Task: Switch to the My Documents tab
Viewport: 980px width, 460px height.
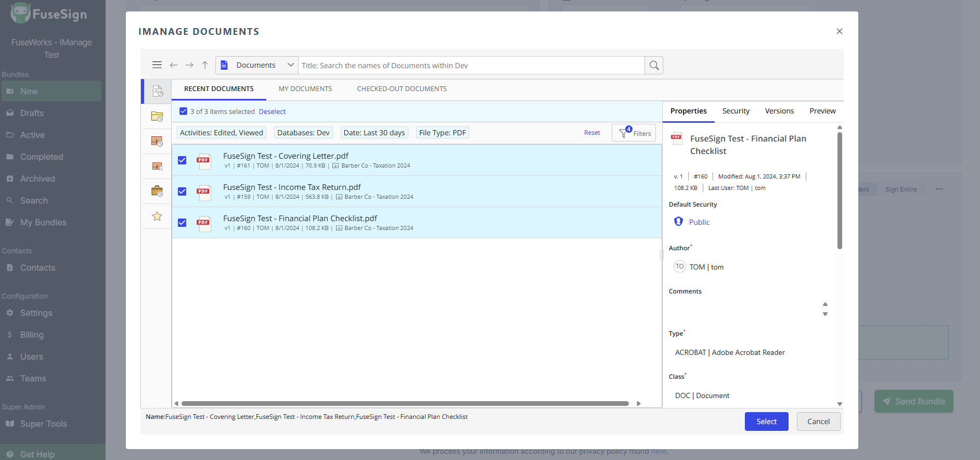Action: click(305, 89)
